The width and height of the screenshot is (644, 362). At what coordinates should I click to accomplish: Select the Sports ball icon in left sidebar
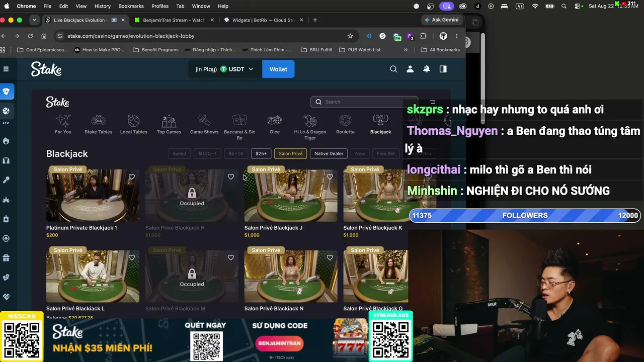point(7,111)
